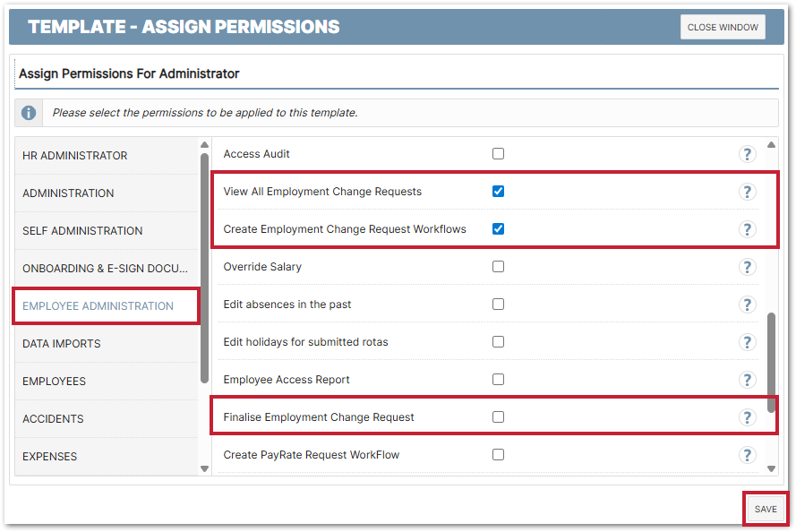Click the question mark next to Override Salary
Viewport: 796px width, 532px height.
click(x=747, y=267)
